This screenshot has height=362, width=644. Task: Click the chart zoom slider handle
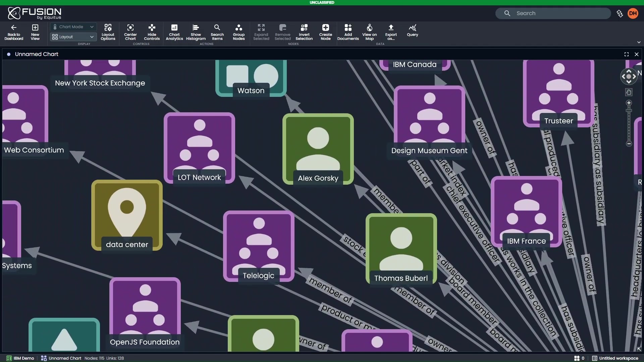(x=629, y=110)
